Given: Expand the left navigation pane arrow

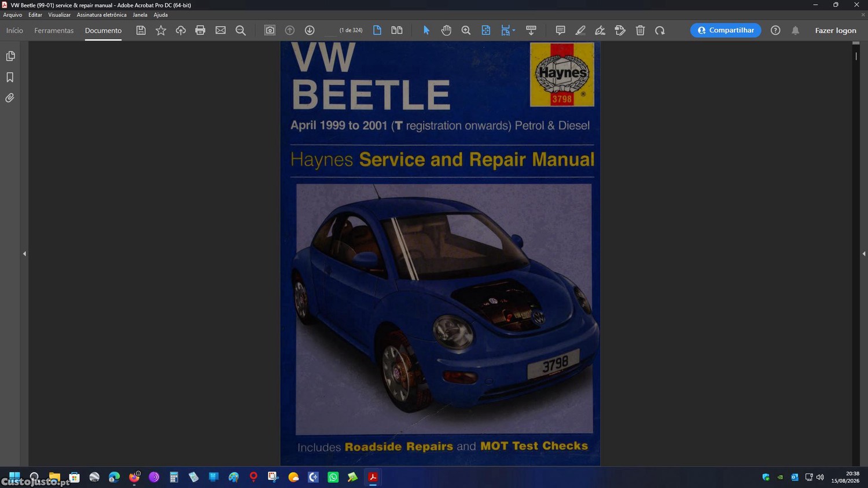Looking at the screenshot, I should (x=24, y=254).
